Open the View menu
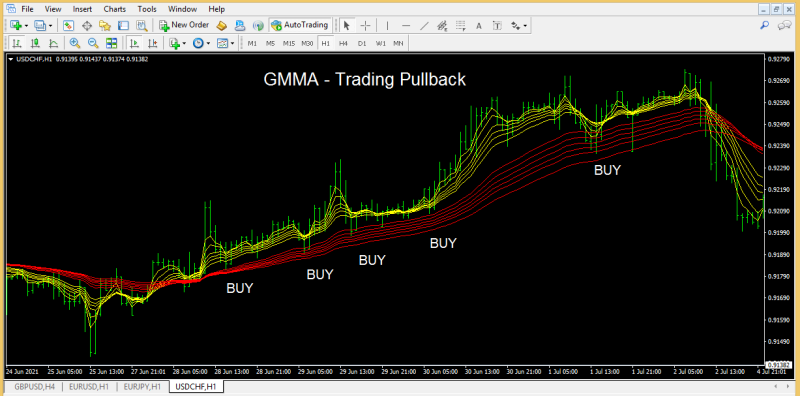This screenshot has width=800, height=396. coord(52,9)
